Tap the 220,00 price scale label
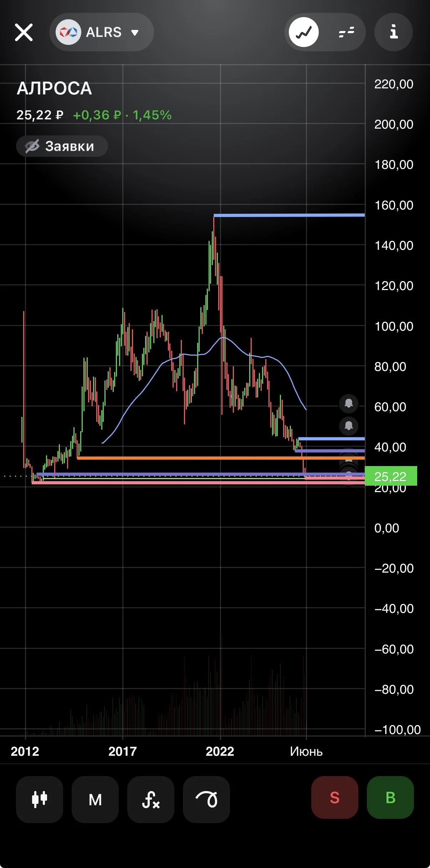Image resolution: width=430 pixels, height=868 pixels. tap(394, 84)
